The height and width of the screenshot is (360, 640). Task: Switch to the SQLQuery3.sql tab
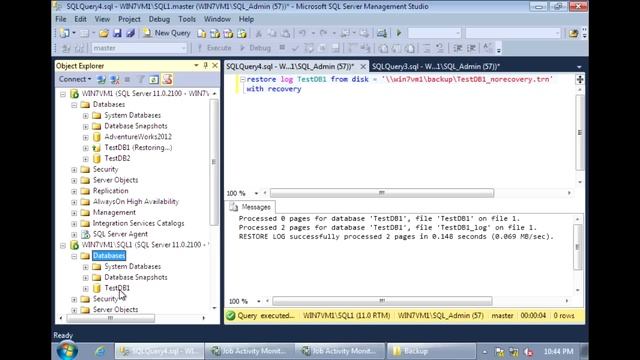(436, 66)
